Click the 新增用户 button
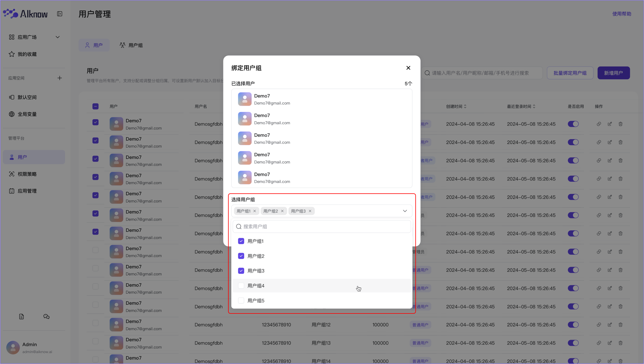644x364 pixels. click(x=613, y=73)
